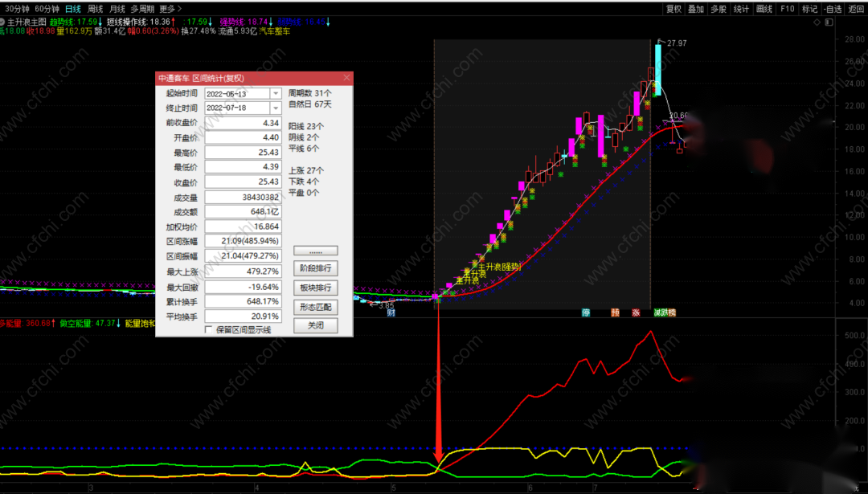Click the dotted '......' button in dialog
This screenshot has width=868, height=494.
316,251
